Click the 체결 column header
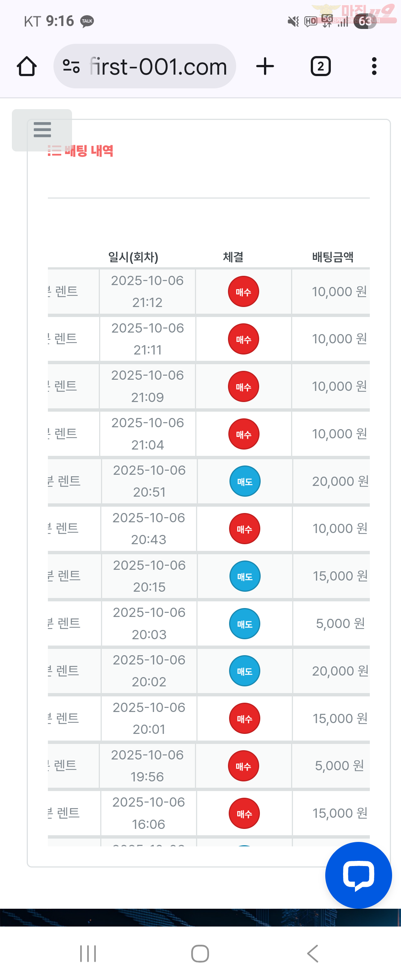Screen dimensions: 401x980 click(x=233, y=257)
